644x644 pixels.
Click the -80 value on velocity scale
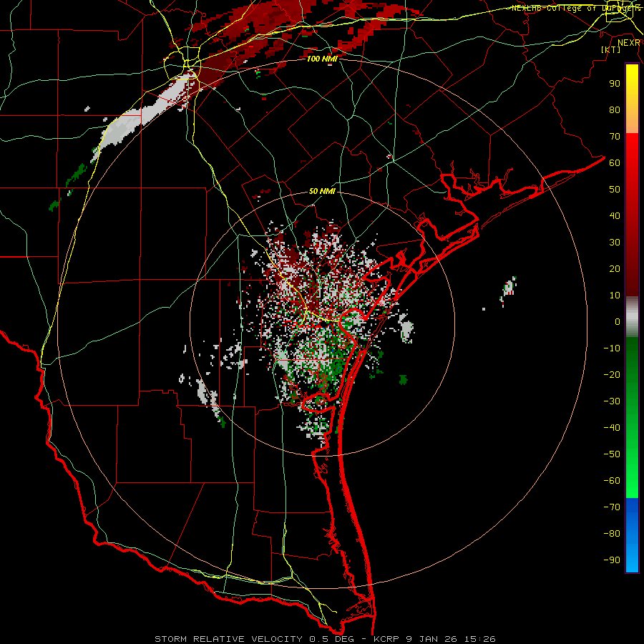(x=612, y=534)
